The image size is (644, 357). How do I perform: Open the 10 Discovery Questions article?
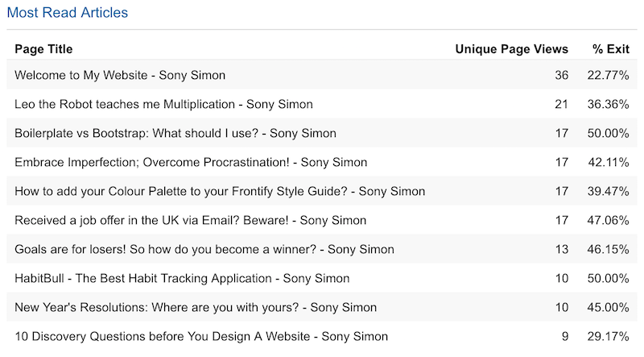(x=201, y=336)
